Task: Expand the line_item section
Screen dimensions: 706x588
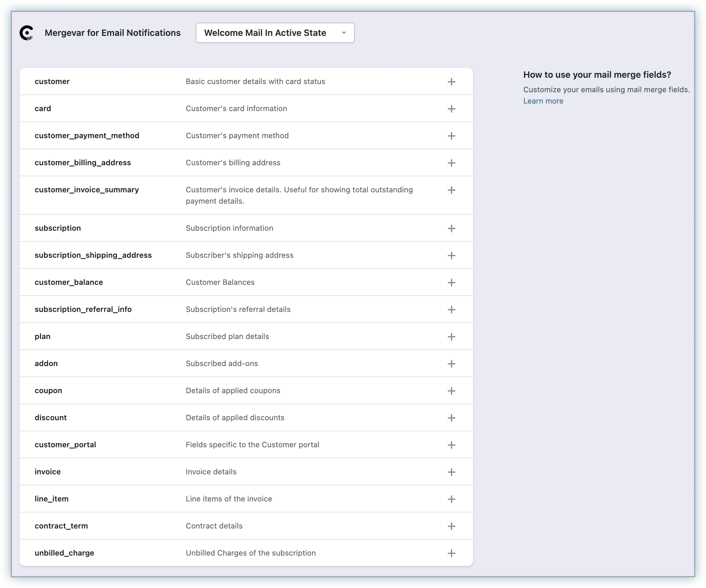Action: tap(451, 499)
